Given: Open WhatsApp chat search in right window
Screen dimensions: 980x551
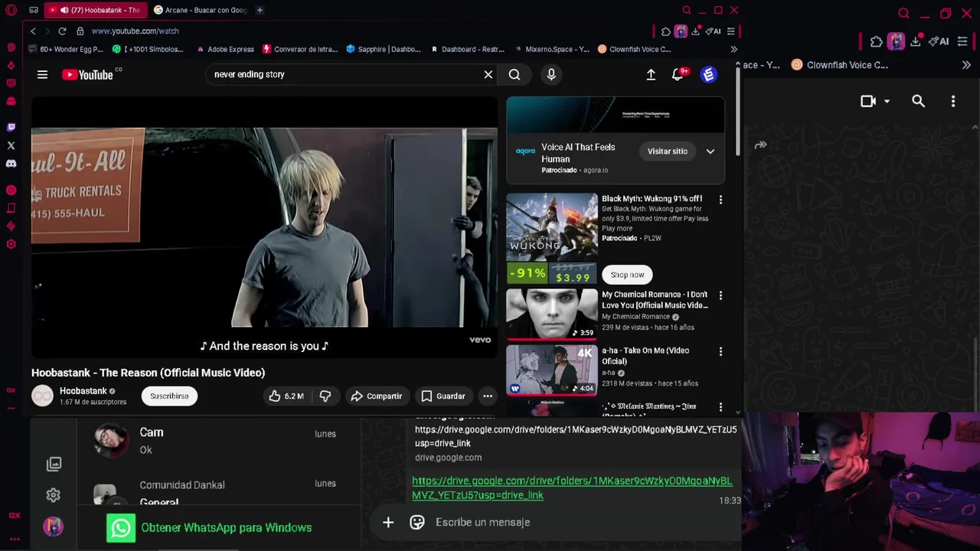Looking at the screenshot, I should click(x=918, y=101).
